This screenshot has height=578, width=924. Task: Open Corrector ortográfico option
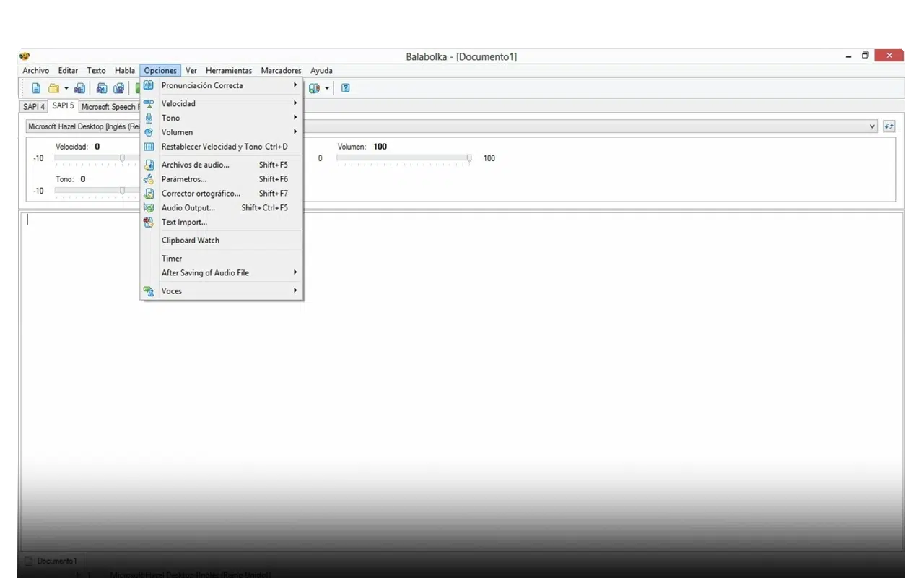(x=222, y=194)
